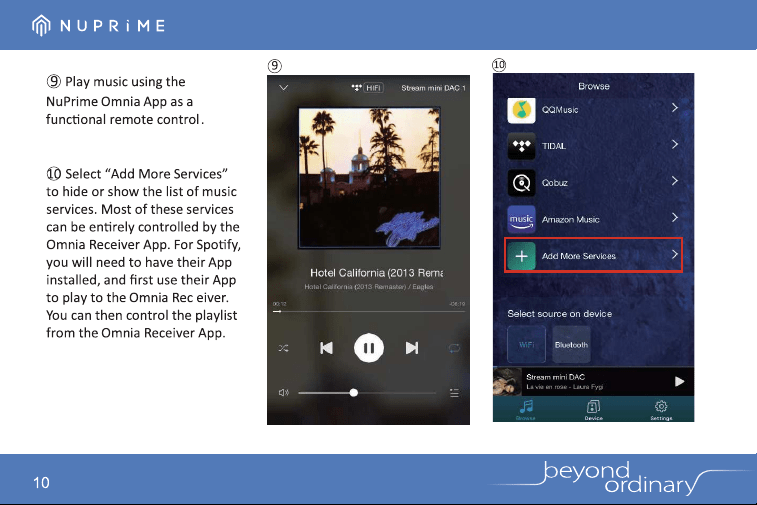
Task: Toggle repeat mode
Action: 454,348
